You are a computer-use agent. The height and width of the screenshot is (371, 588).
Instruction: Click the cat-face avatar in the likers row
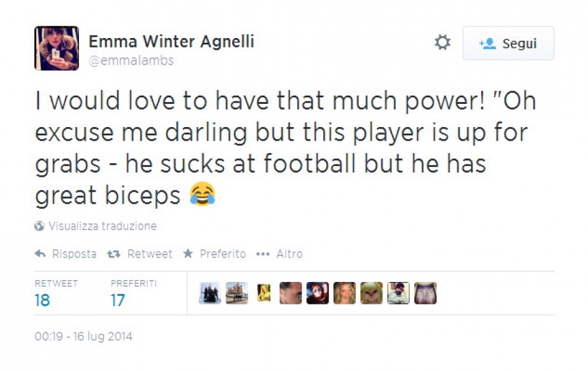371,293
